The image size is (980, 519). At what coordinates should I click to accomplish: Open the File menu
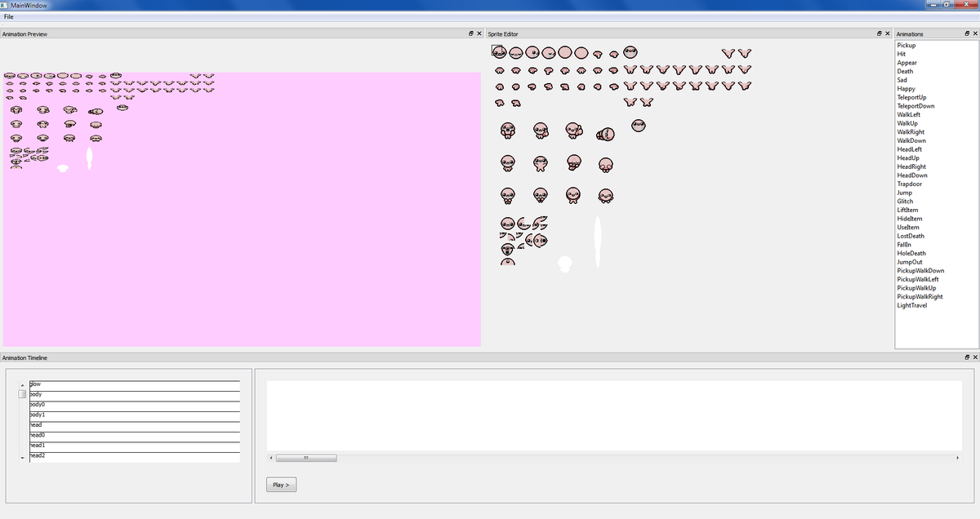[8, 16]
